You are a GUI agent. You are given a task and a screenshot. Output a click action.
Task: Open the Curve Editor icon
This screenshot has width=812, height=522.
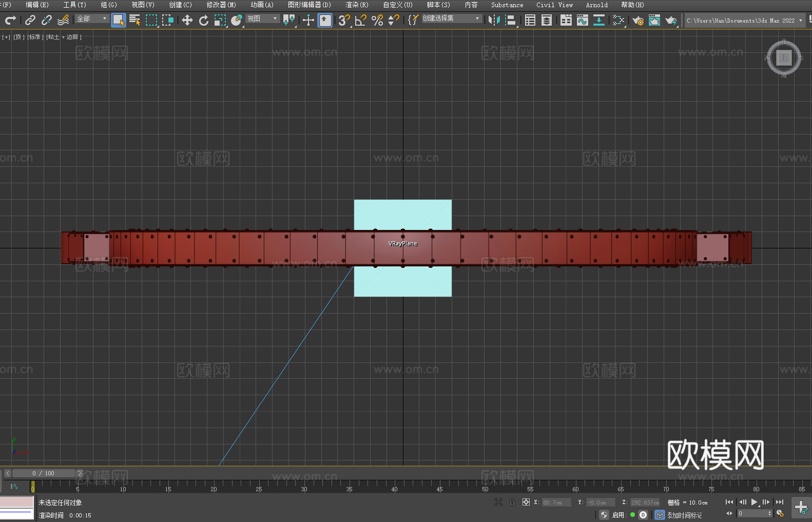[x=582, y=20]
